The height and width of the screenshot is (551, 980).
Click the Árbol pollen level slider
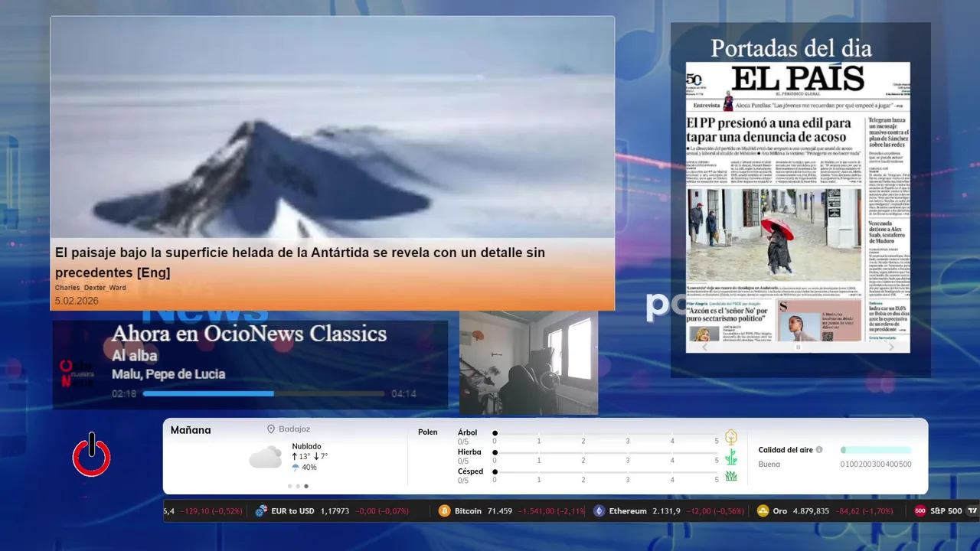(606, 433)
